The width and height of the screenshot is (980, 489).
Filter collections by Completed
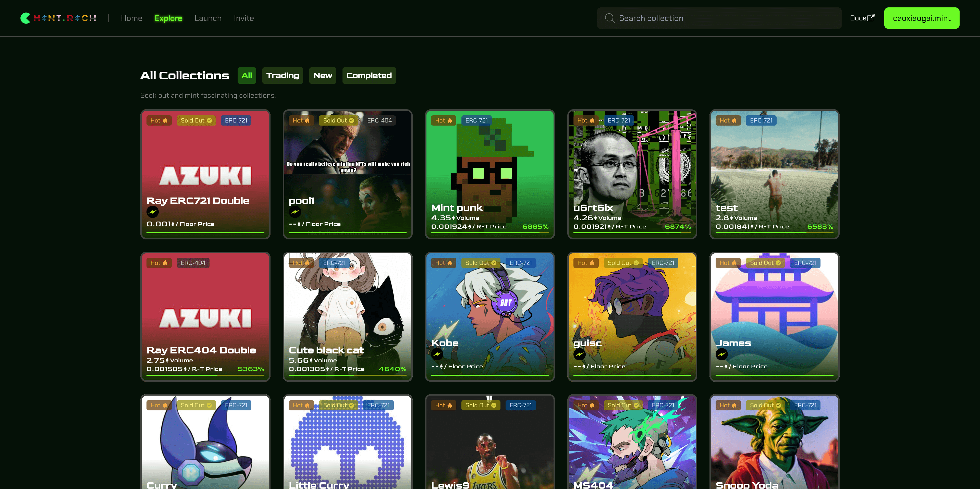369,75
